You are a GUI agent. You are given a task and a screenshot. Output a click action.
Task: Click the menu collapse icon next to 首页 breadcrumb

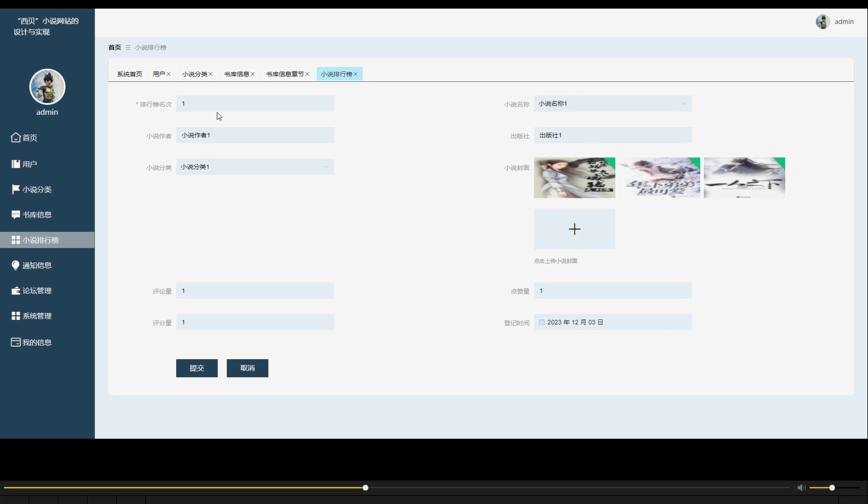[128, 48]
